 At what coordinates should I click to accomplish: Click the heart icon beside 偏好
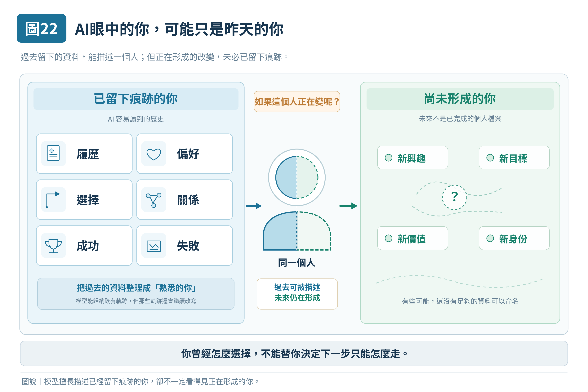coord(154,154)
